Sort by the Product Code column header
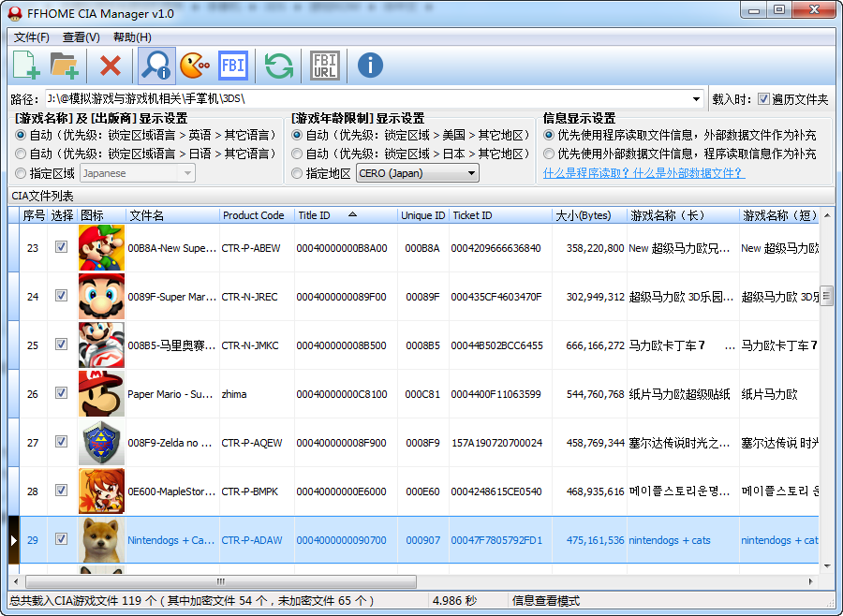843x616 pixels. click(258, 215)
